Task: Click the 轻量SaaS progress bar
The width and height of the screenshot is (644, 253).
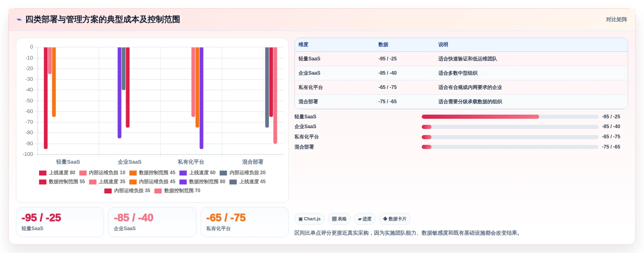Action: coord(510,117)
